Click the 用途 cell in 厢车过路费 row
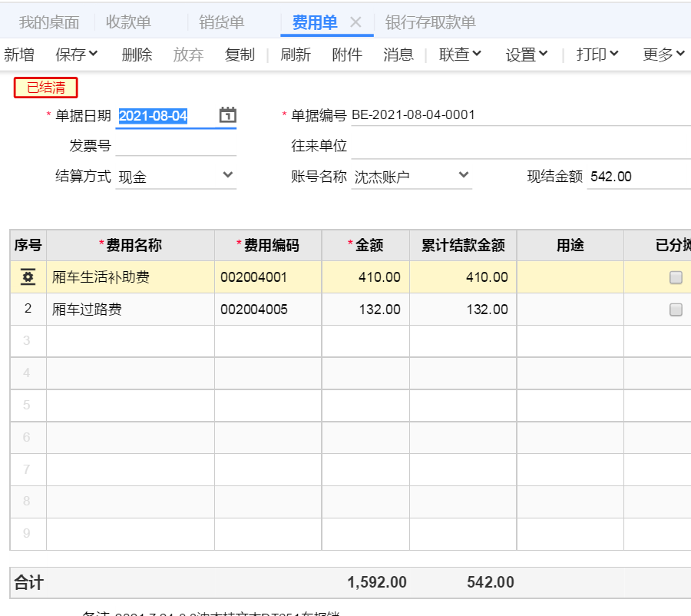This screenshot has height=616, width=691. point(570,309)
